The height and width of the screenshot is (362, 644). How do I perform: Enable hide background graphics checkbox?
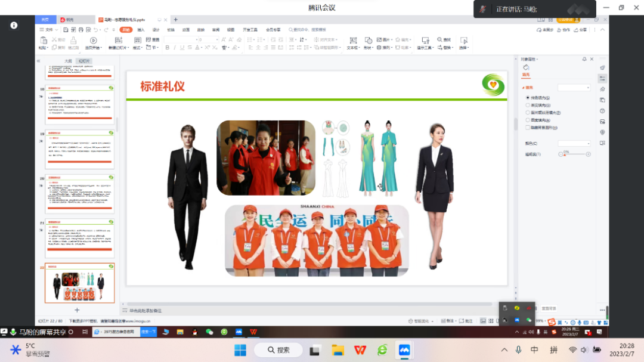click(x=528, y=127)
